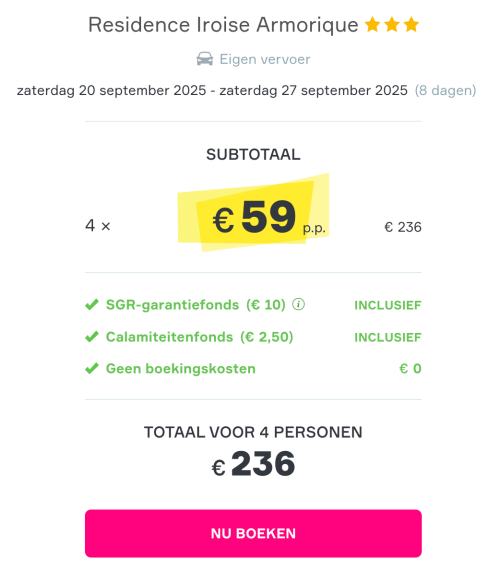Click the INCLUSIEF label next to SGR-garantiefonds
This screenshot has height=570, width=500.
388,305
